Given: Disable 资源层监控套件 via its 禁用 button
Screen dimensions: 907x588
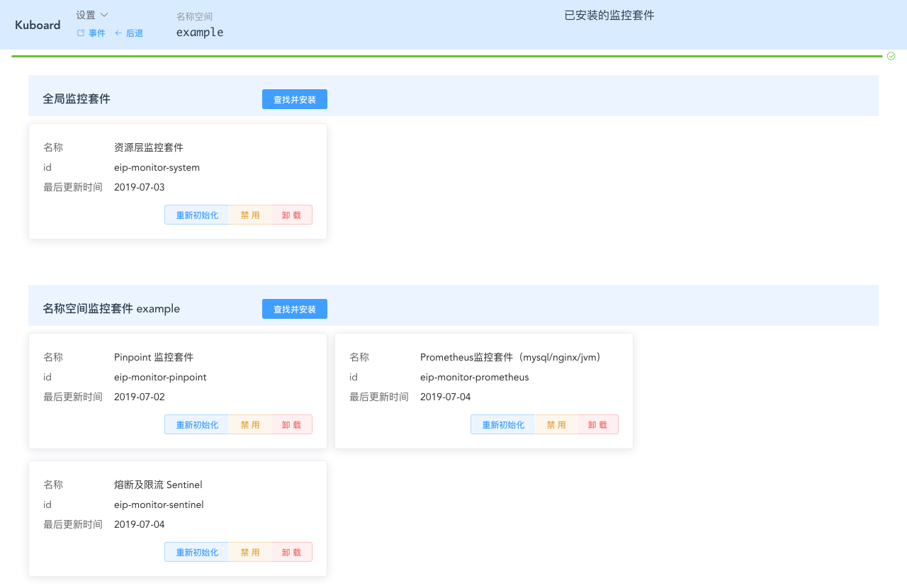Looking at the screenshot, I should tap(249, 215).
